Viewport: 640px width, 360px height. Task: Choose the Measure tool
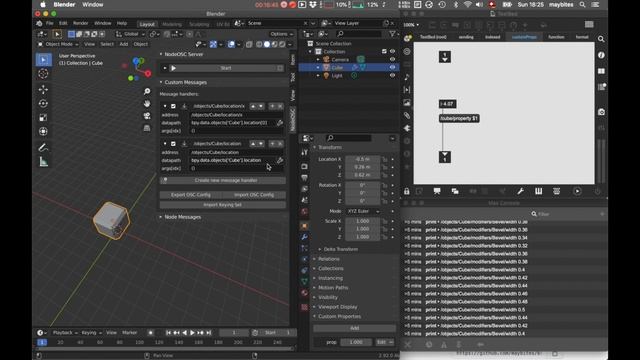coord(43,162)
